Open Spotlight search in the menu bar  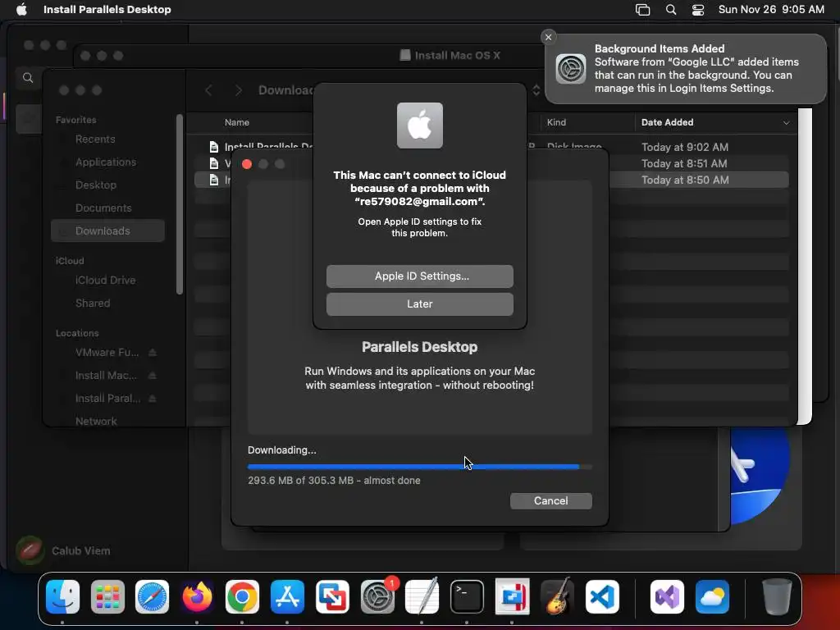pyautogui.click(x=671, y=9)
